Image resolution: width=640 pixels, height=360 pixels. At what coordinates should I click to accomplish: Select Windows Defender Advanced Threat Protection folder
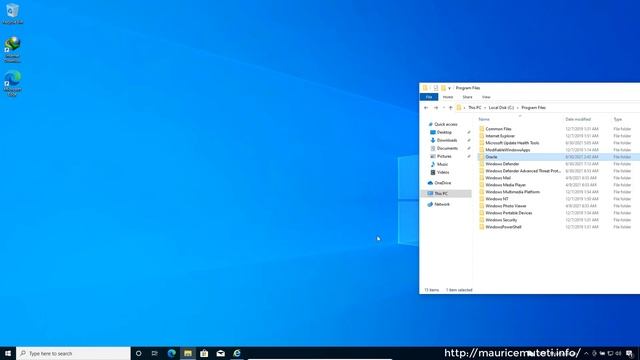pos(523,171)
